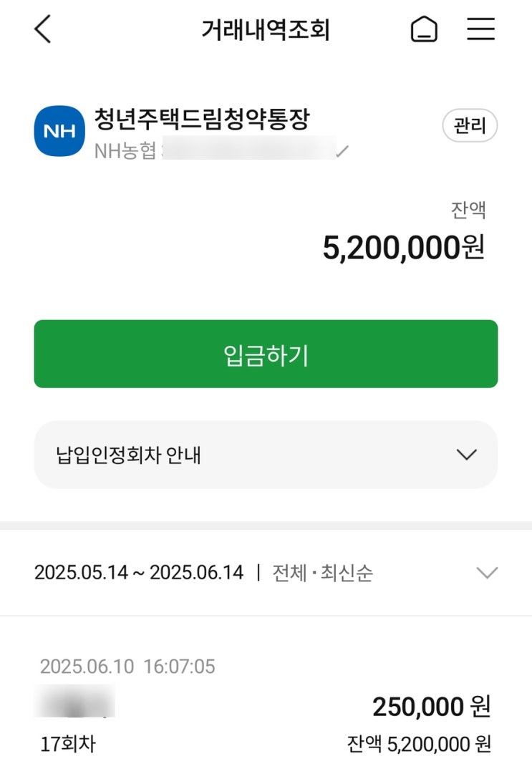Tap the 청년주택드림청약통장 account name
532x774 pixels.
(201, 119)
